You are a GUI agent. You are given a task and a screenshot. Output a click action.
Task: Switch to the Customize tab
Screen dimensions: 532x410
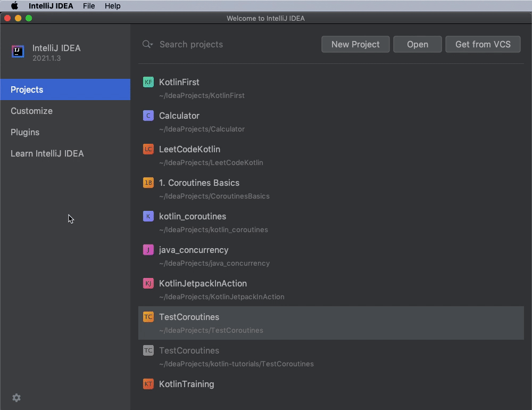point(65,111)
